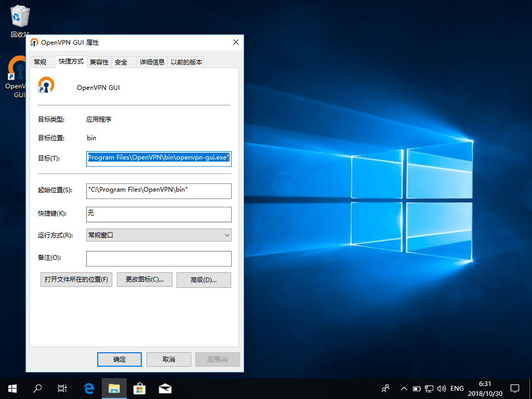Open the People icon in the system tray
This screenshot has width=532, height=399.
(x=386, y=388)
